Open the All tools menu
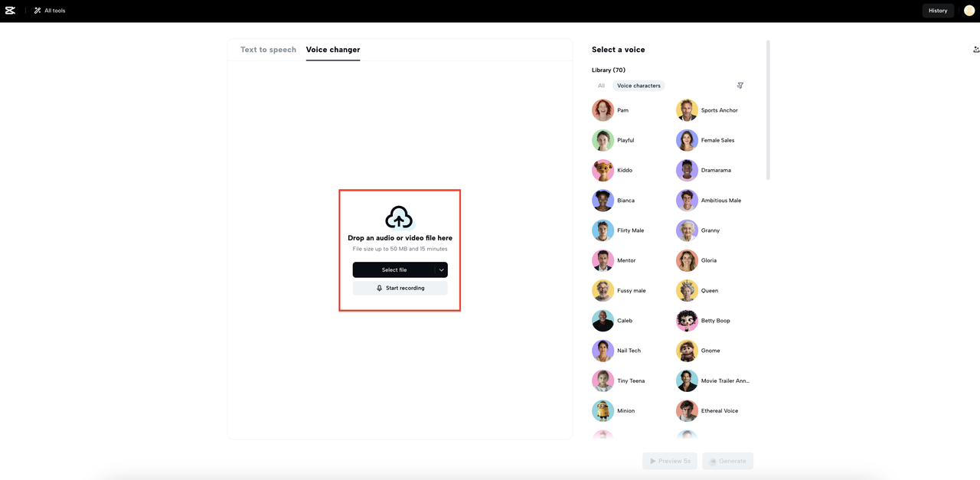980x480 pixels. 49,11
